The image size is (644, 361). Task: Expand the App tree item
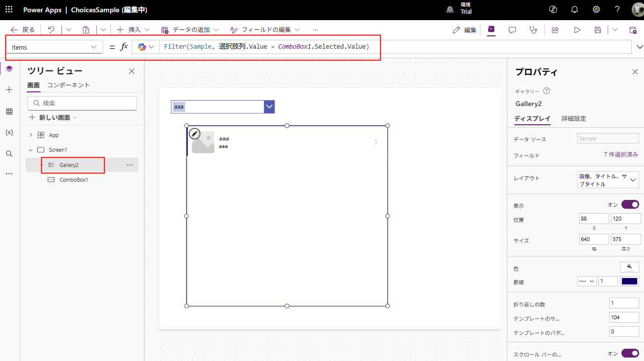coord(30,135)
